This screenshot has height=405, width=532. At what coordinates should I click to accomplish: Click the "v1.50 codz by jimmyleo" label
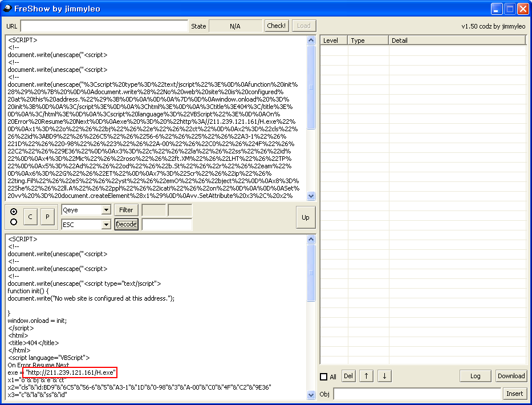[493, 26]
